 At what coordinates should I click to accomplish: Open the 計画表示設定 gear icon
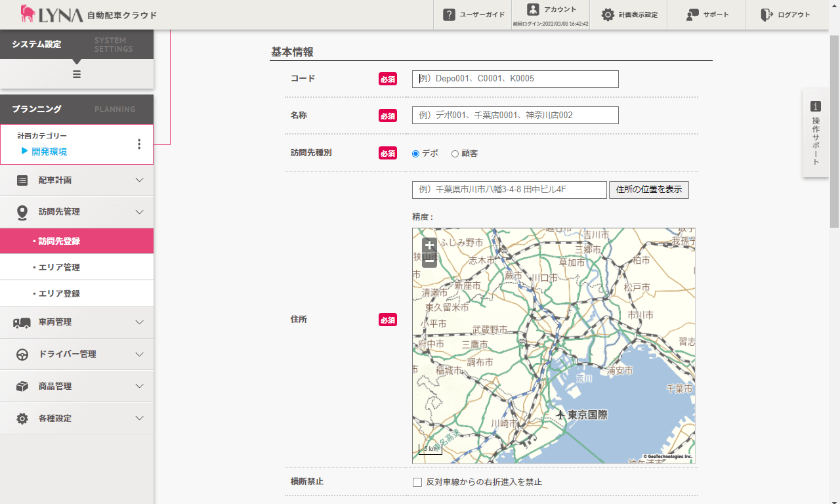tap(608, 14)
